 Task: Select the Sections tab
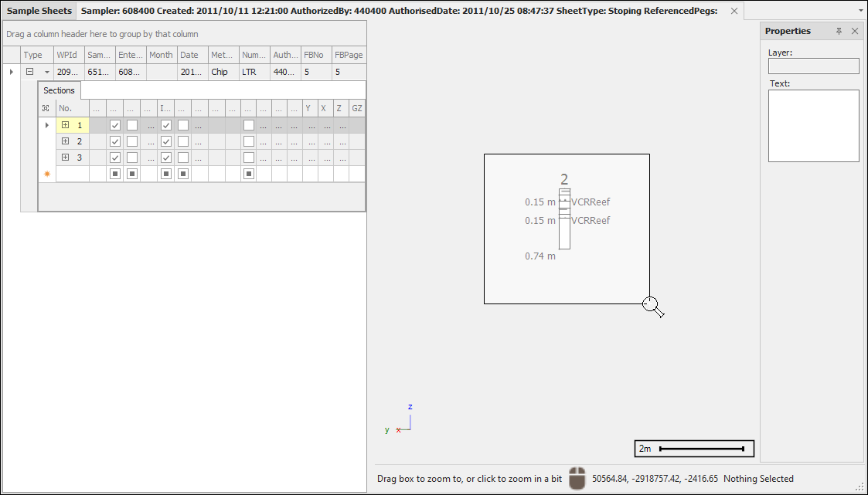pos(60,90)
